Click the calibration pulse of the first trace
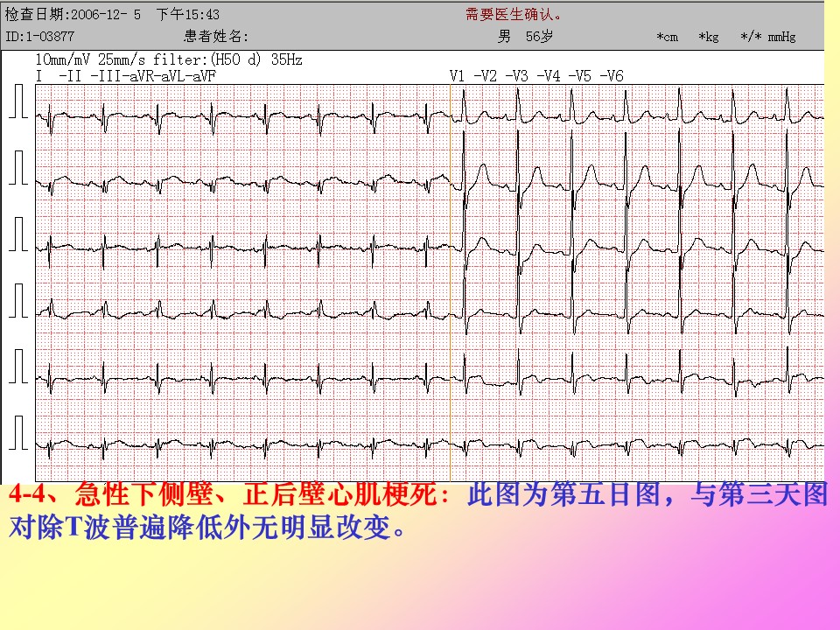The image size is (840, 630). [x=18, y=101]
